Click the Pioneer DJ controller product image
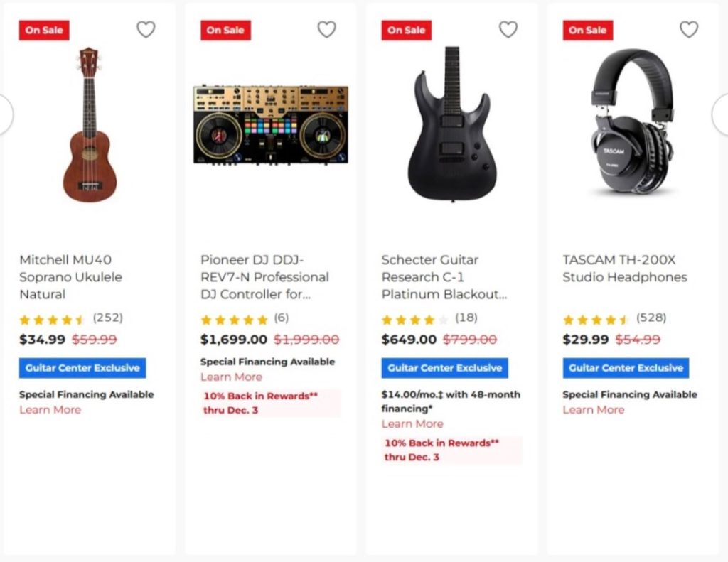This screenshot has height=562, width=728. [x=270, y=124]
